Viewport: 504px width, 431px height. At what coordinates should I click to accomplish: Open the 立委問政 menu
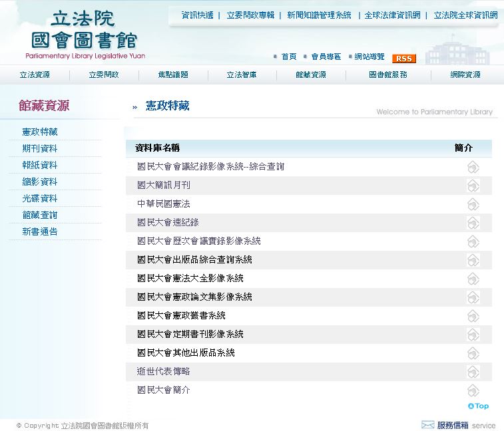pos(104,75)
